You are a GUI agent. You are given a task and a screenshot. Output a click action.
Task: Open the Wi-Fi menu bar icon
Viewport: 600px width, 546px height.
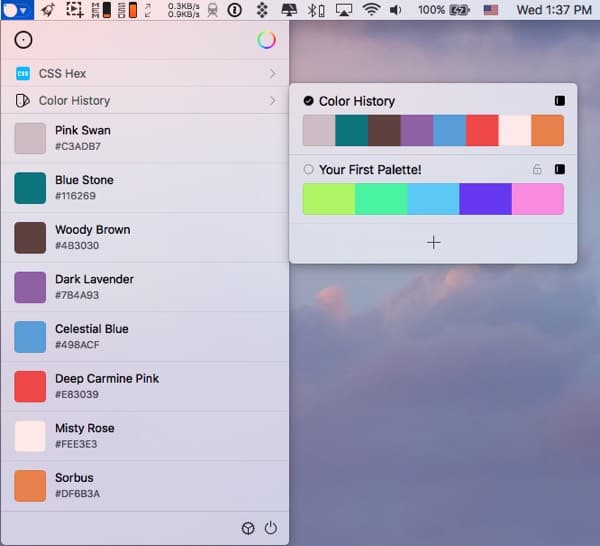coord(371,10)
